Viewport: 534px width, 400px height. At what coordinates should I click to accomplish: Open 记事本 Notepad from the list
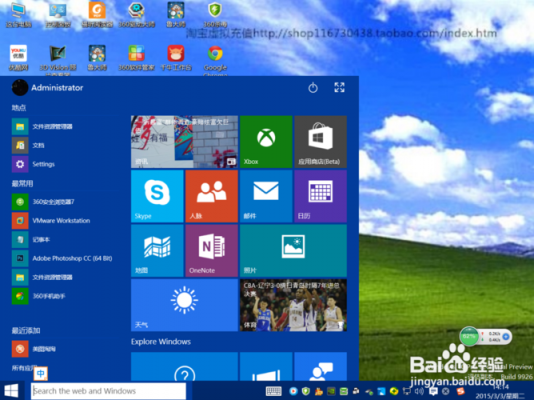pos(31,240)
